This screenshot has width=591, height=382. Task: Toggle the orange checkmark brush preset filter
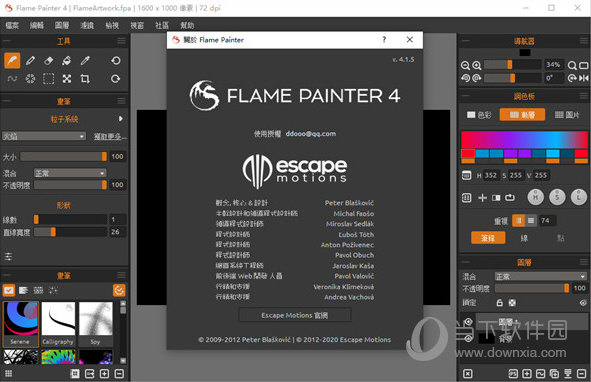pyautogui.click(x=9, y=290)
